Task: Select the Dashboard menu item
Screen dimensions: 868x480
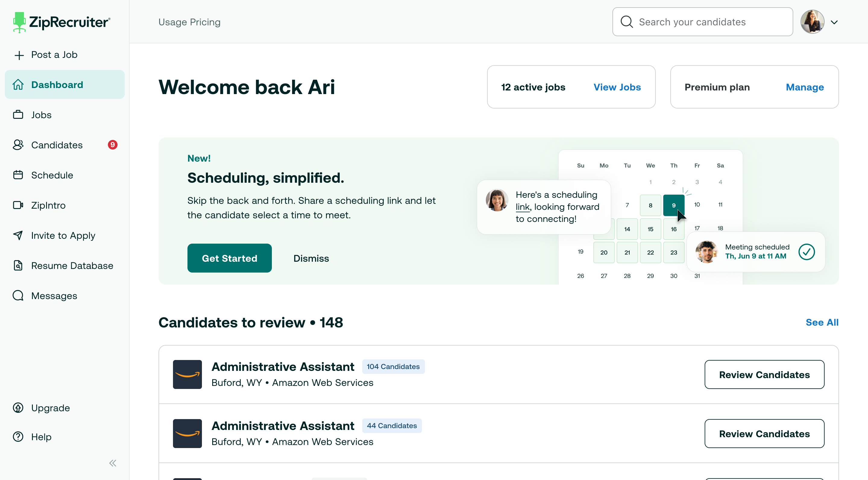Action: (x=65, y=85)
